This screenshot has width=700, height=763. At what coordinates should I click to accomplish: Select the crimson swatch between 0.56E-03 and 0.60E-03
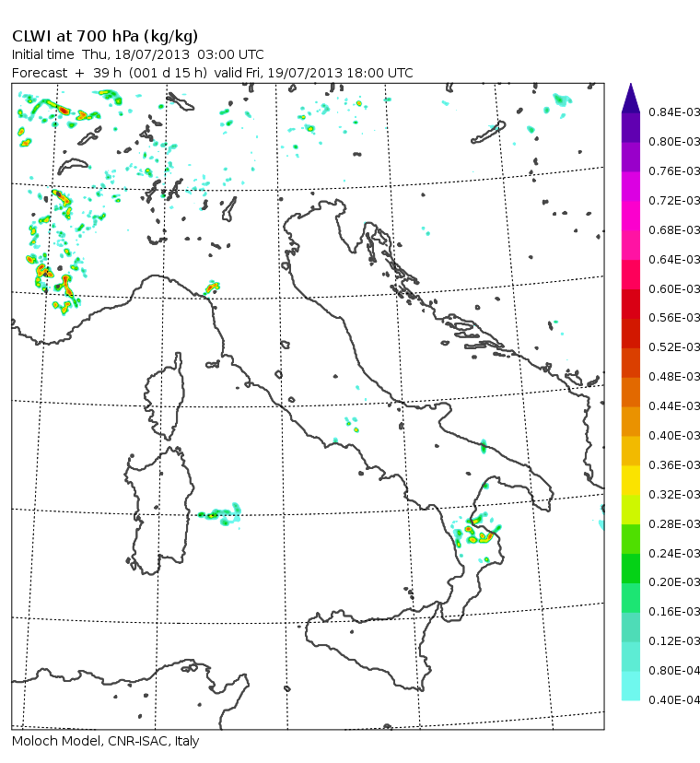(630, 304)
